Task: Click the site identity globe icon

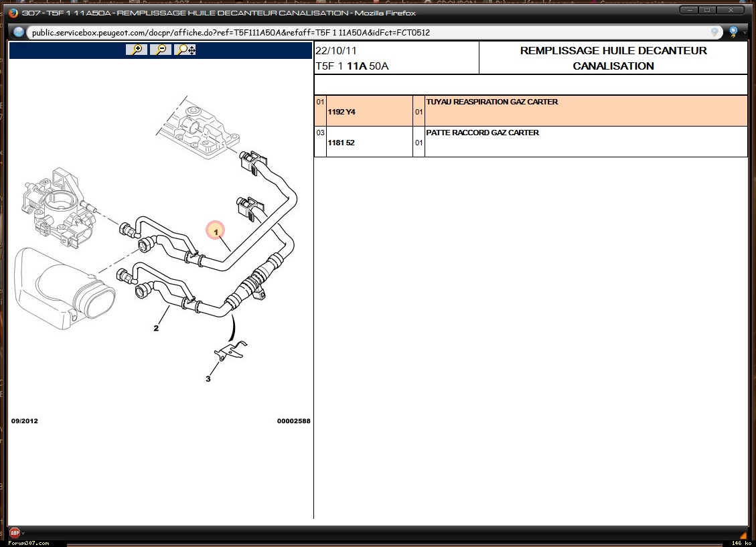Action: [19, 32]
